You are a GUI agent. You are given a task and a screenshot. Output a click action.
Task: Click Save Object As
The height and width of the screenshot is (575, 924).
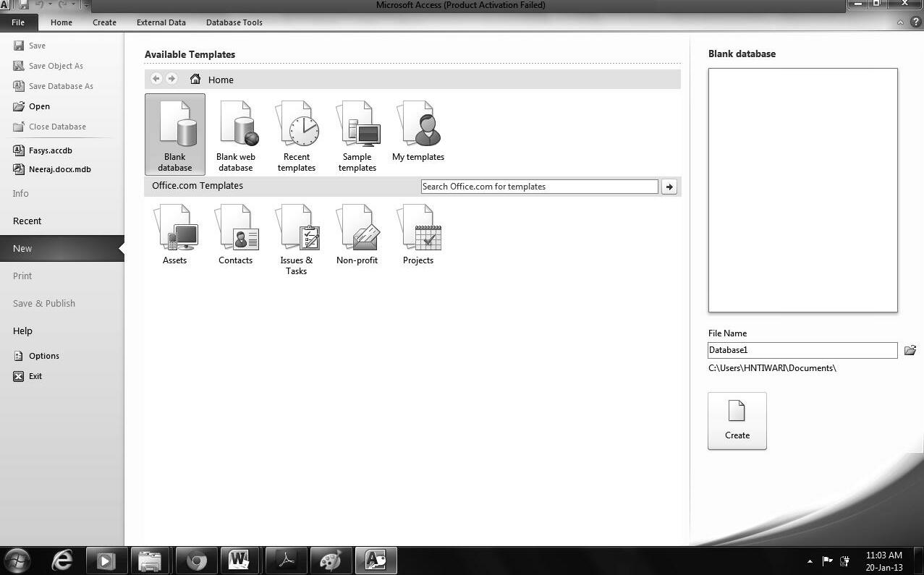[x=48, y=66]
